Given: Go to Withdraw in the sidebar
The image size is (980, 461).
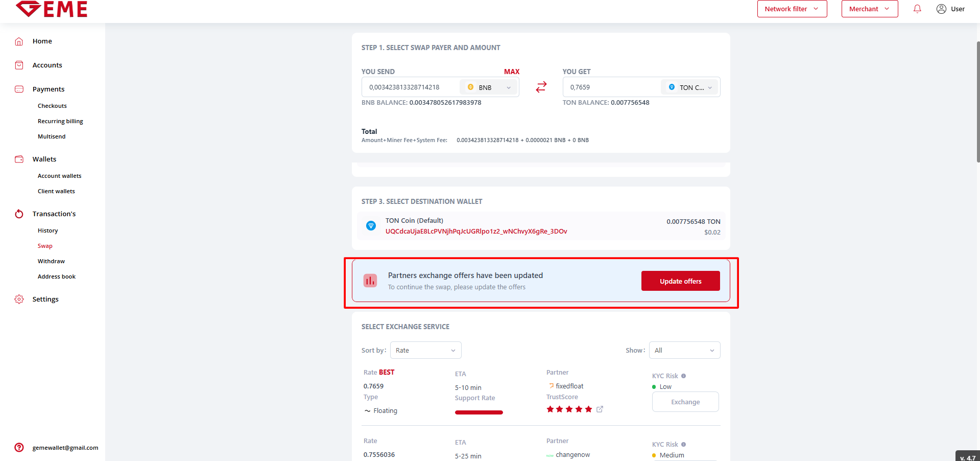Looking at the screenshot, I should (x=51, y=261).
